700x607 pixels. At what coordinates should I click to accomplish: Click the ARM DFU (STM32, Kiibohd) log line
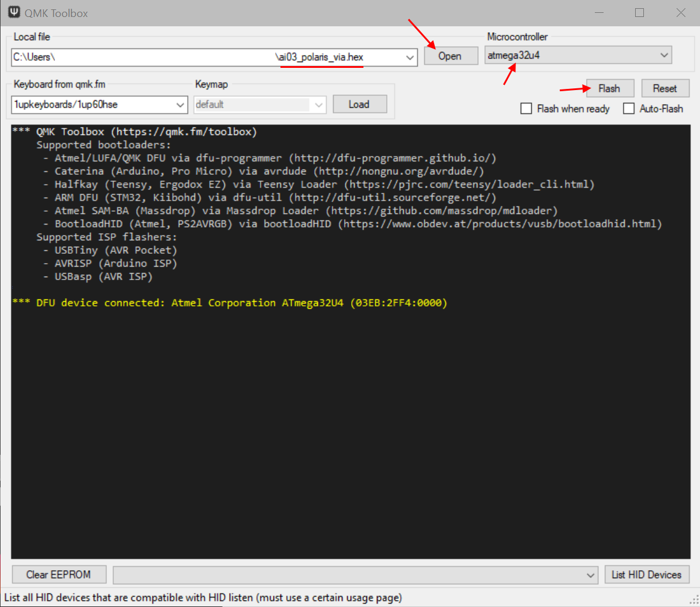point(269,198)
